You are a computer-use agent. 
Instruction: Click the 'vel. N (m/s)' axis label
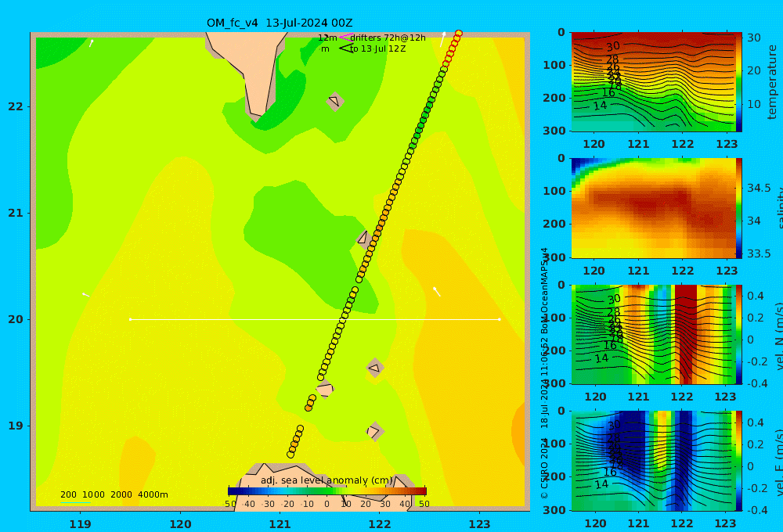point(778,337)
